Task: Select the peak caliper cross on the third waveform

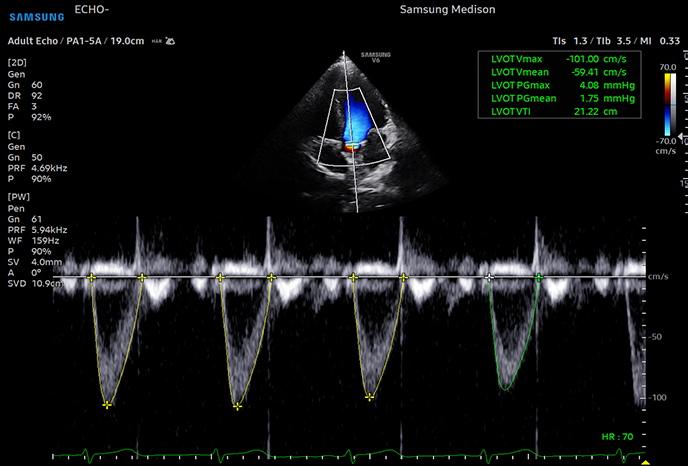Action: tap(370, 397)
